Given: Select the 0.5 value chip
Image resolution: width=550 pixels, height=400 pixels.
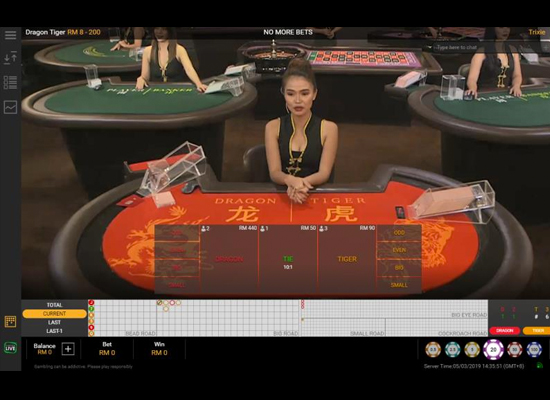Looking at the screenshot, I should click(x=433, y=350).
